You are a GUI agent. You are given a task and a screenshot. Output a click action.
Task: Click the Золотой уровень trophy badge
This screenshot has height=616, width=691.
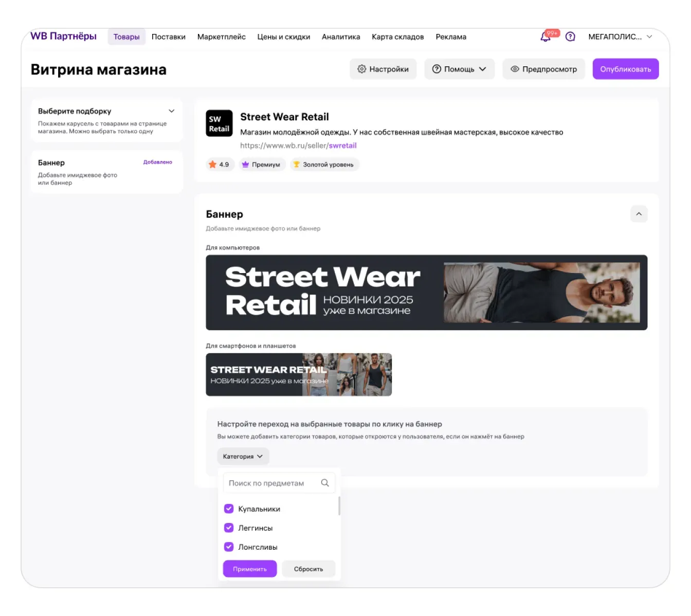324,165
